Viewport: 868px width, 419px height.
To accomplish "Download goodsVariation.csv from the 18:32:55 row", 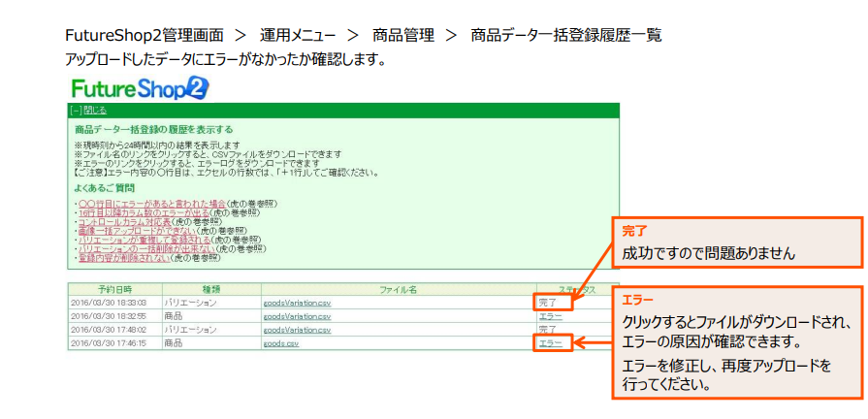I will [x=298, y=316].
